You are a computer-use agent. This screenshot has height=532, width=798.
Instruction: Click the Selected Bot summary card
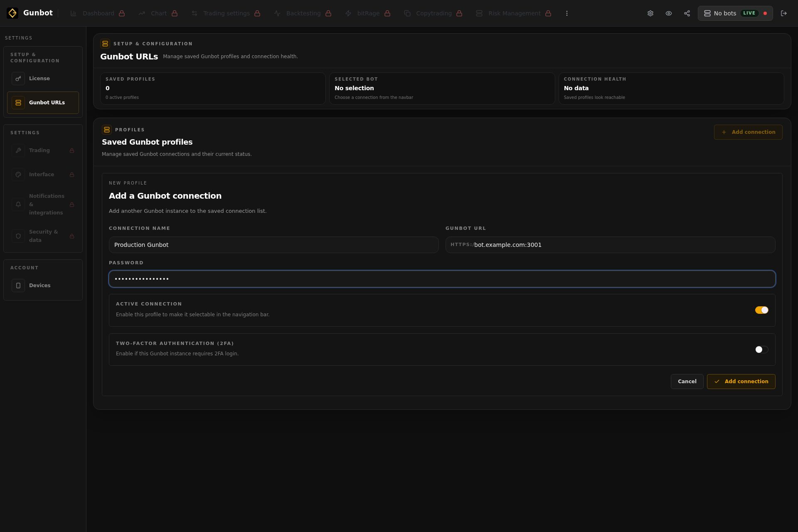pos(442,89)
